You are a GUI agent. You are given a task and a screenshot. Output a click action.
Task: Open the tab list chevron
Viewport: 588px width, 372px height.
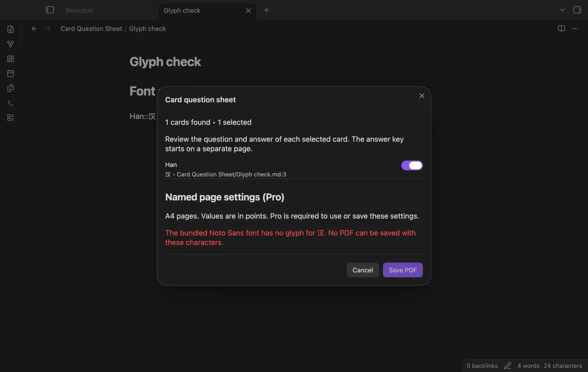(562, 10)
